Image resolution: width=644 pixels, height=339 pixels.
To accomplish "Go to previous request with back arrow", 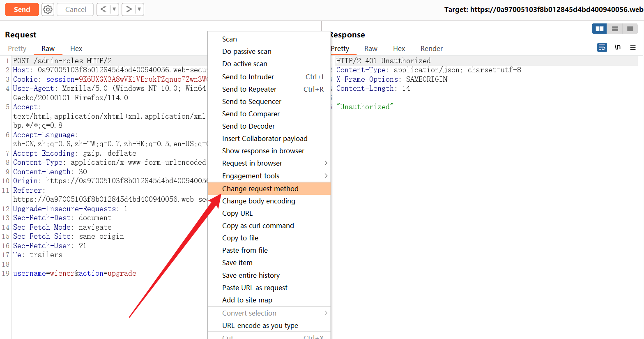I will point(103,9).
